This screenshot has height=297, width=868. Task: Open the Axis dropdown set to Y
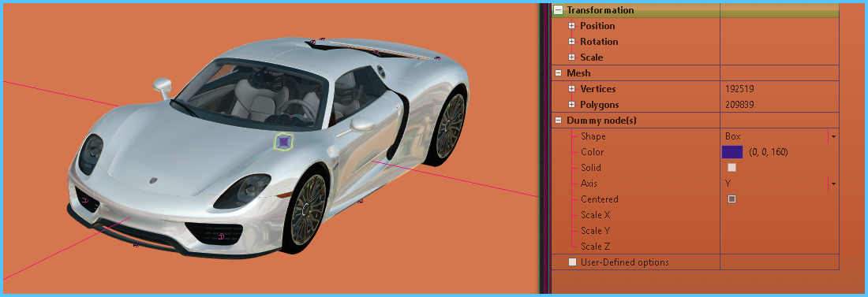[833, 184]
